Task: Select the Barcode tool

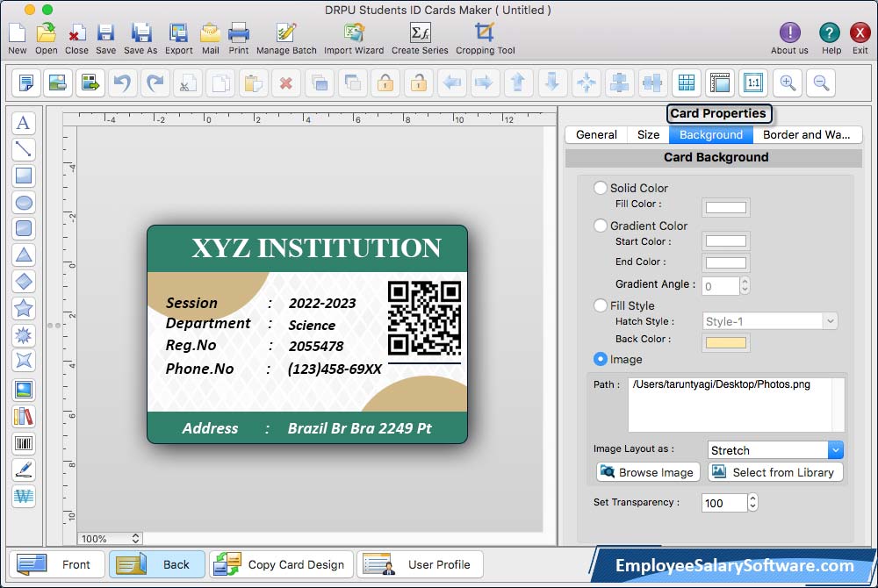Action: coord(24,444)
